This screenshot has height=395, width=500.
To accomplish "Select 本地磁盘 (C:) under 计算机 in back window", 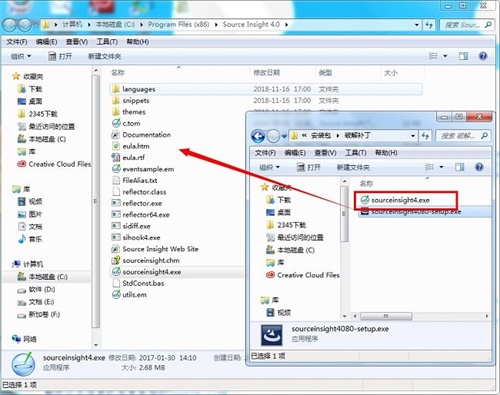I will [x=47, y=277].
